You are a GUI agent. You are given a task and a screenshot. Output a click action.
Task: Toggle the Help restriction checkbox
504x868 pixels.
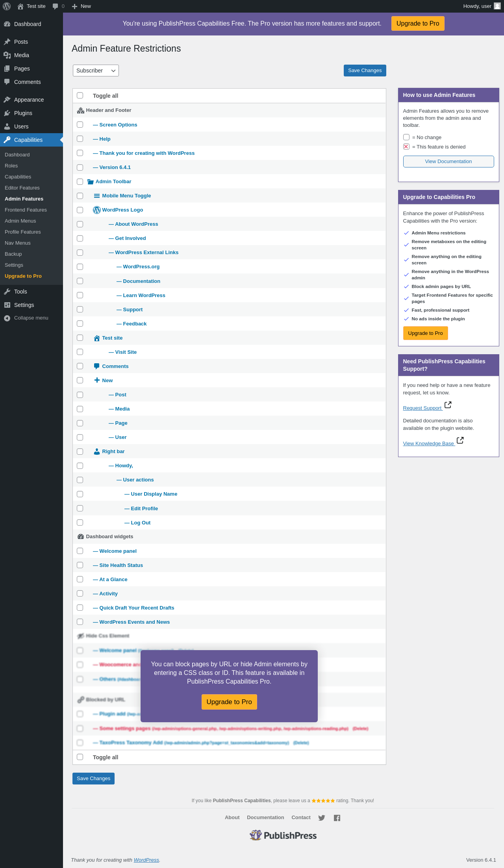coord(80,139)
